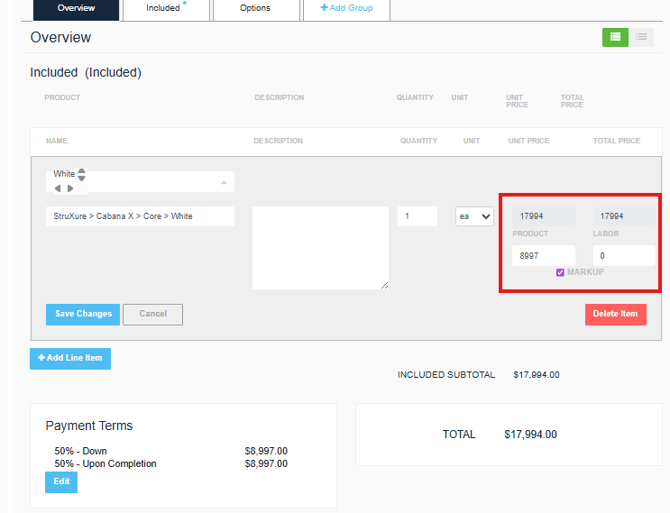
Task: Switch to the green grid view icon
Action: pos(615,37)
